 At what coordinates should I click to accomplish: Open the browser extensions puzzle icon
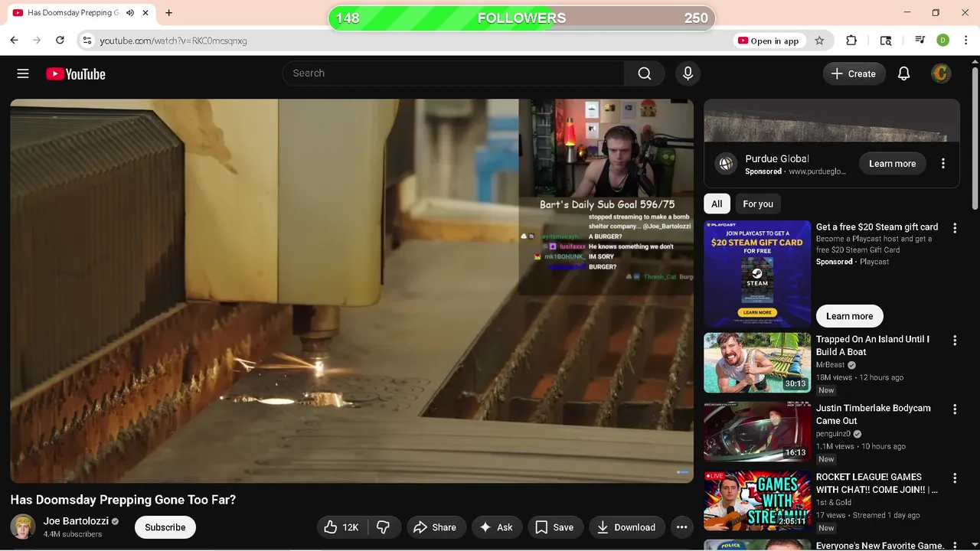(x=851, y=41)
